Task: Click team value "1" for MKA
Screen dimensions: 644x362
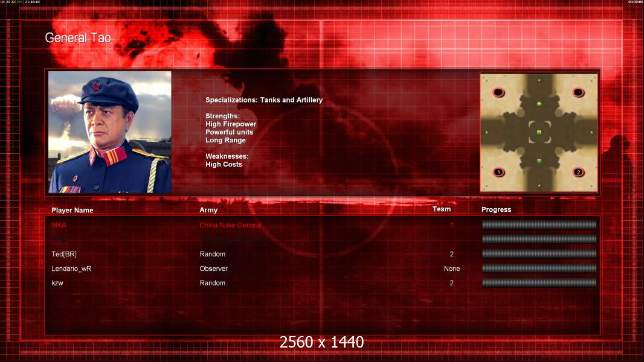Action: coord(452,225)
